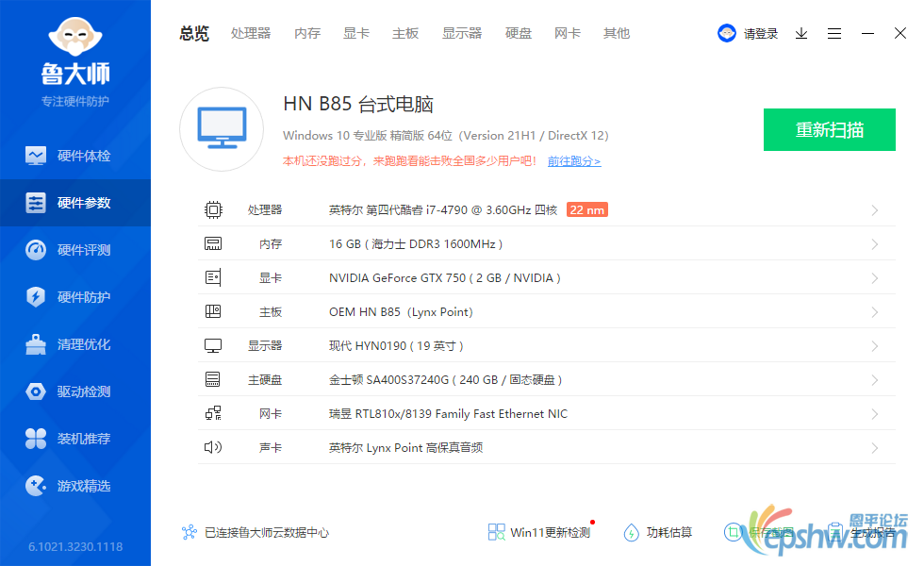Minimize the 鲁大师 window
This screenshot has height=566, width=924.
tap(867, 34)
